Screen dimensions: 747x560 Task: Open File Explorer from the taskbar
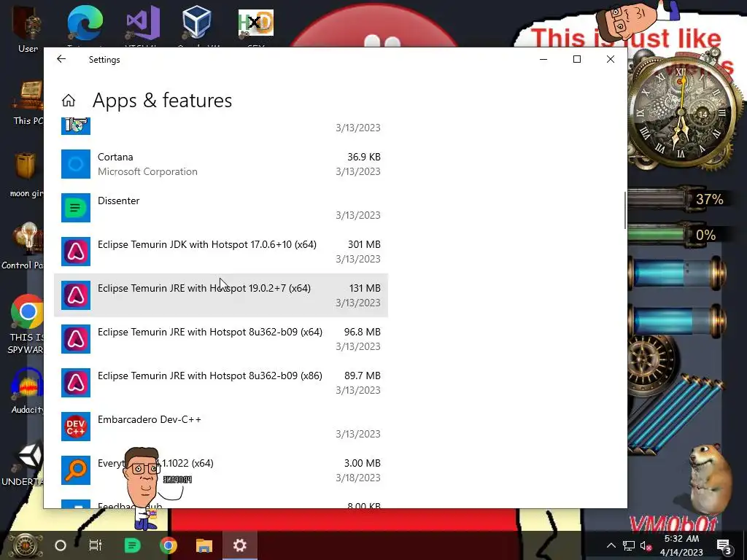tap(204, 545)
